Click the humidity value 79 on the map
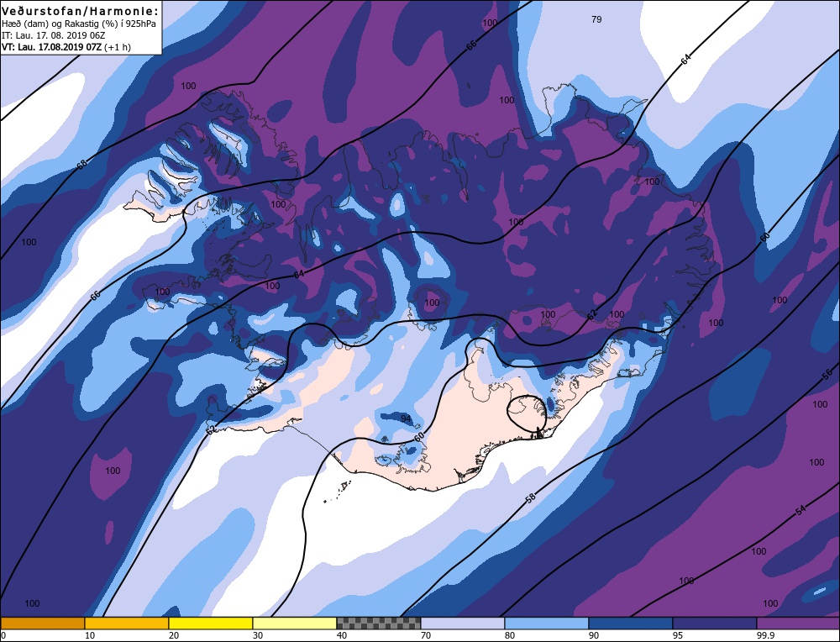The image size is (840, 642). click(596, 19)
